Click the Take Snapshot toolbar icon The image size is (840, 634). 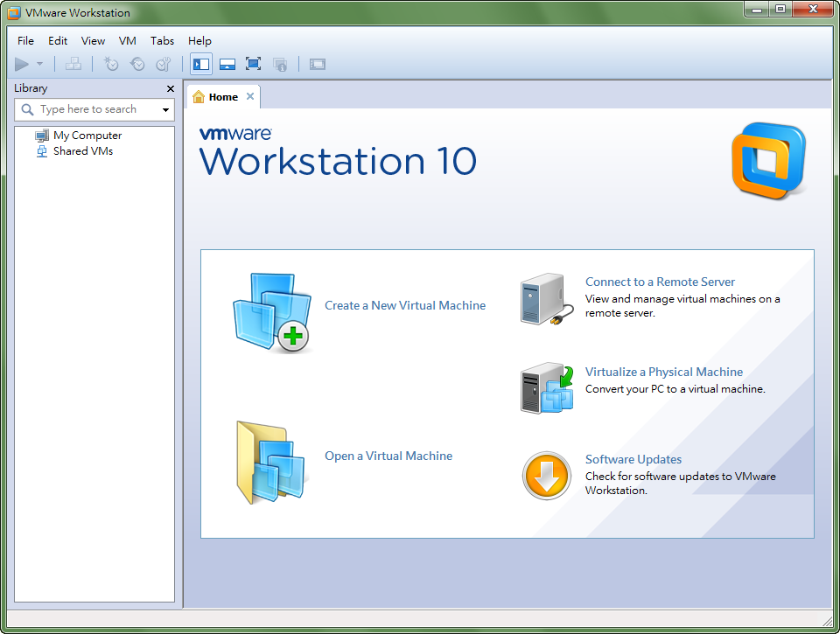point(111,64)
